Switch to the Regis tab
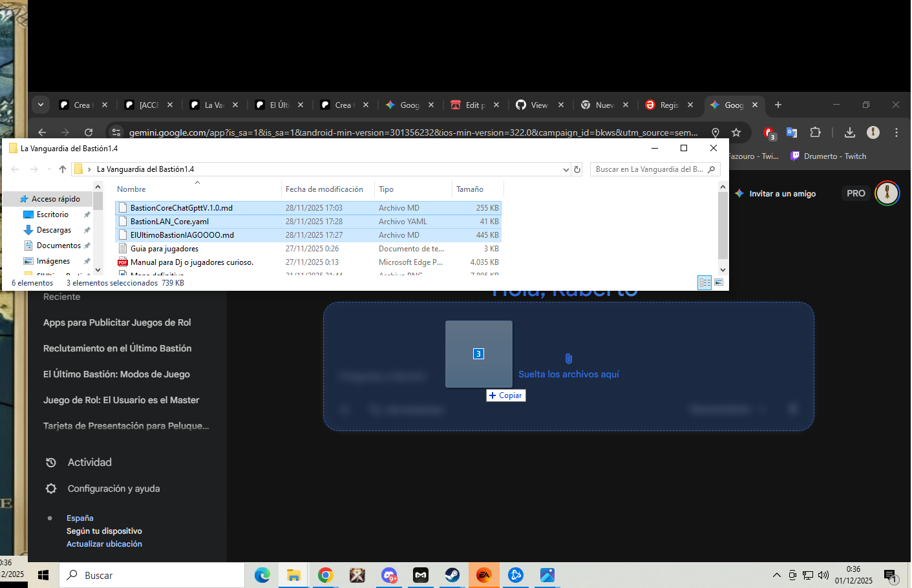Screen dimensions: 912x588 tap(669, 105)
